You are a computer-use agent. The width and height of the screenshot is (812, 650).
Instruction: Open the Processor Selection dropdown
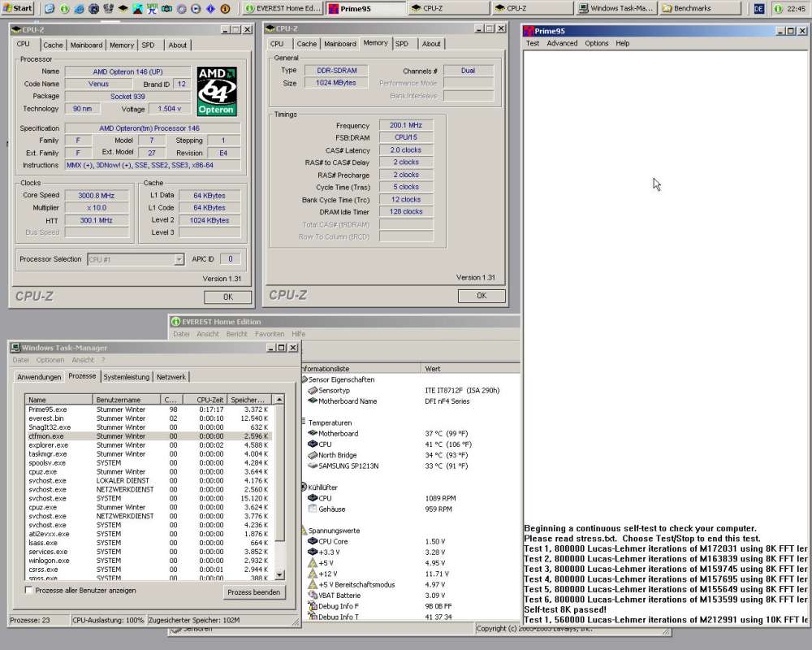[x=179, y=259]
